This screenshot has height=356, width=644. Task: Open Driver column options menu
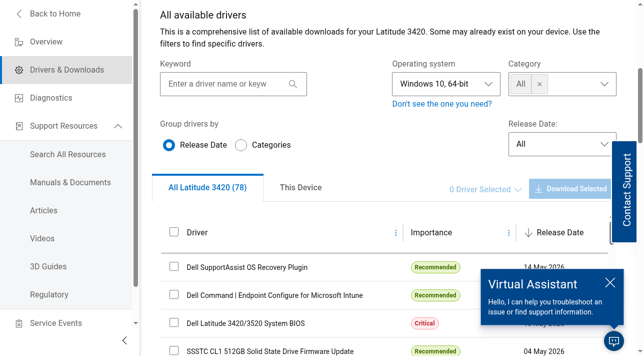coord(396,233)
